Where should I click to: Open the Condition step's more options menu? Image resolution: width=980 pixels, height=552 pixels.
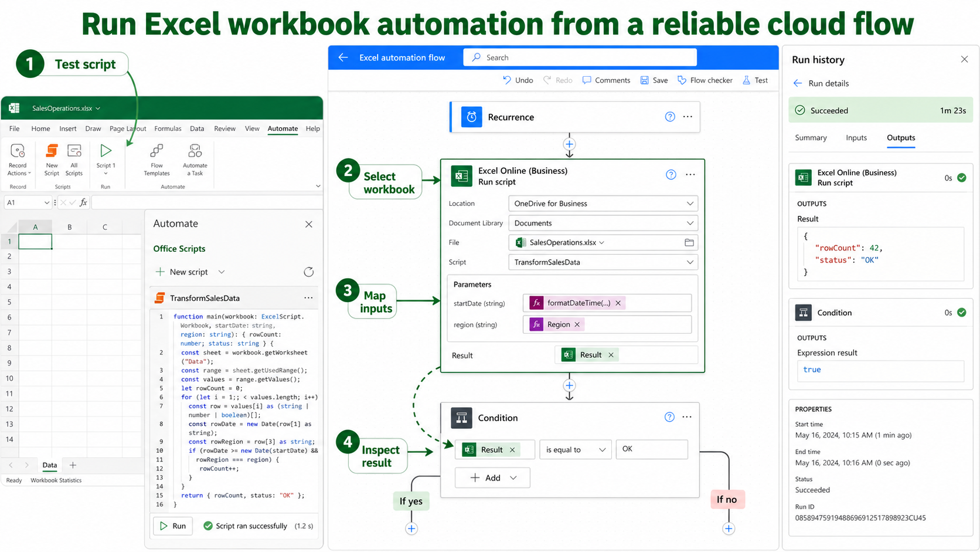pos(687,417)
